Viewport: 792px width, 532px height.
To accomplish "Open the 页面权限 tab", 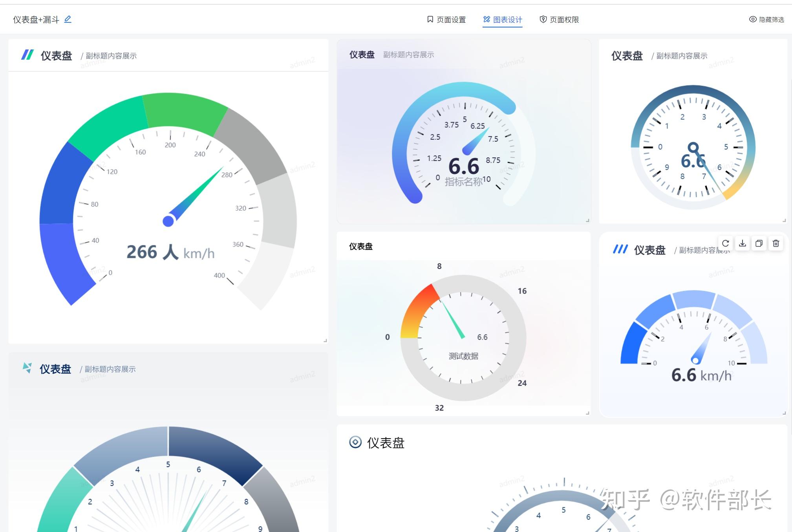I will pos(559,19).
